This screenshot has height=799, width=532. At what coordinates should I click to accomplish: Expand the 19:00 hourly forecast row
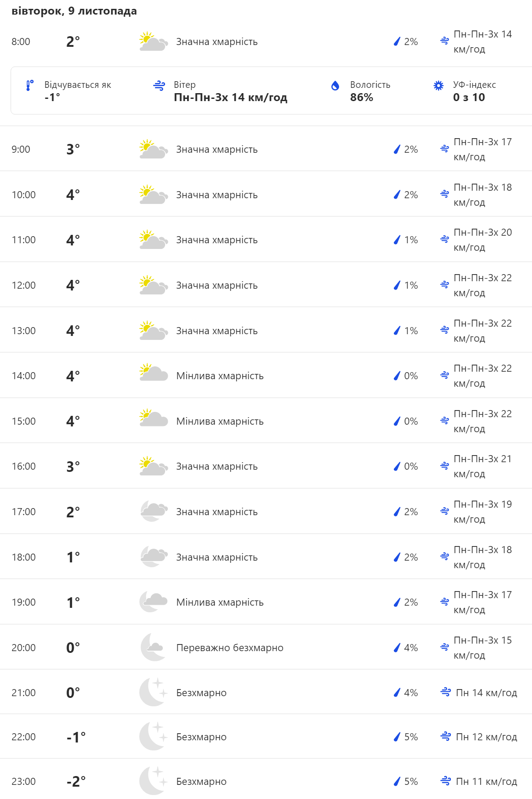coord(266,602)
